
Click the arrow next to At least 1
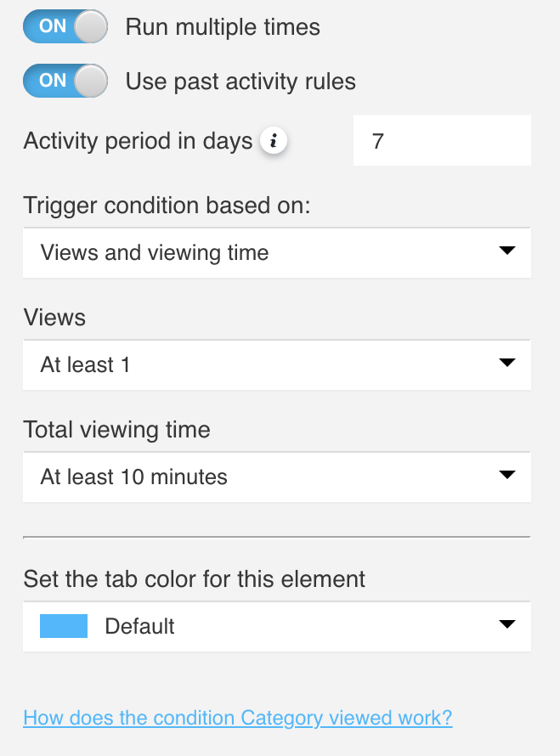click(506, 364)
